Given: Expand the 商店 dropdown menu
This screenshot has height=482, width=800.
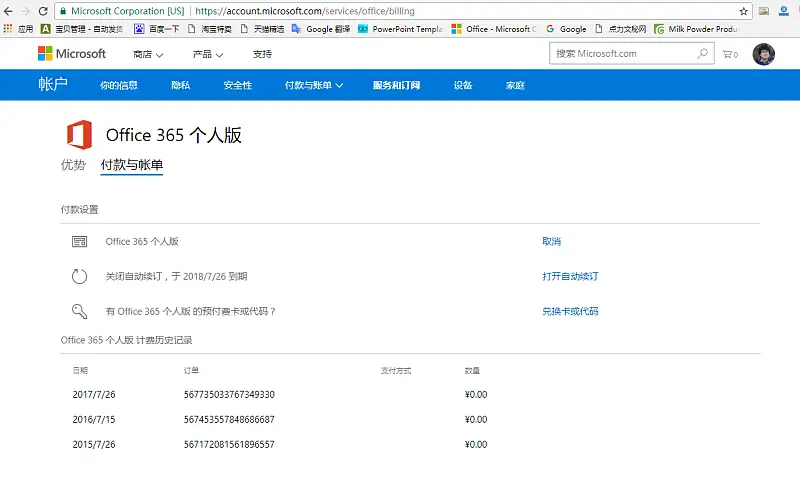Looking at the screenshot, I should pos(149,54).
